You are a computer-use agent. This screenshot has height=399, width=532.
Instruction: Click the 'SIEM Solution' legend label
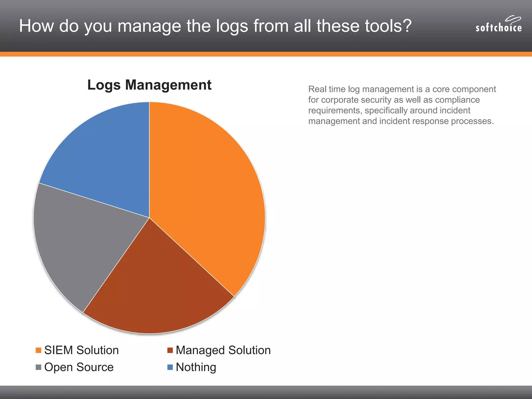(x=82, y=350)
